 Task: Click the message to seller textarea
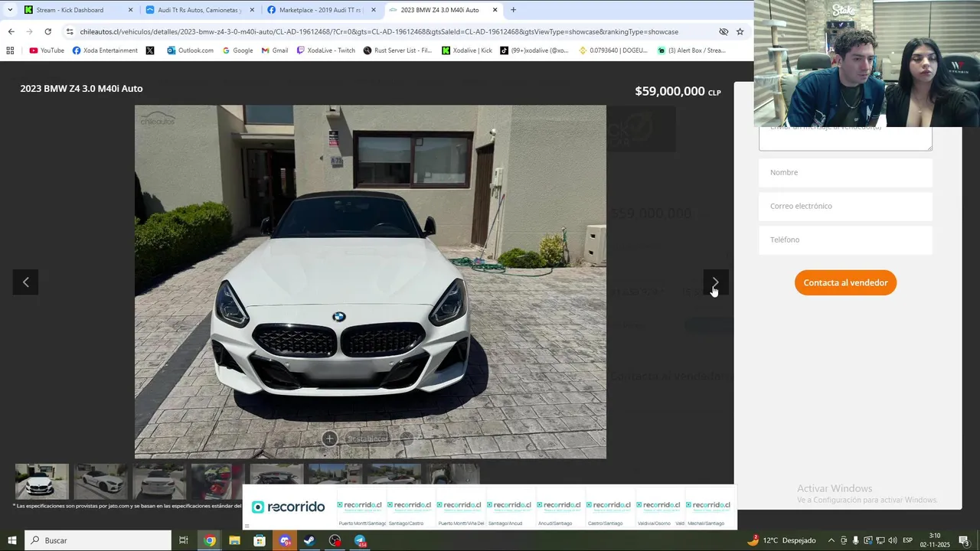point(845,139)
